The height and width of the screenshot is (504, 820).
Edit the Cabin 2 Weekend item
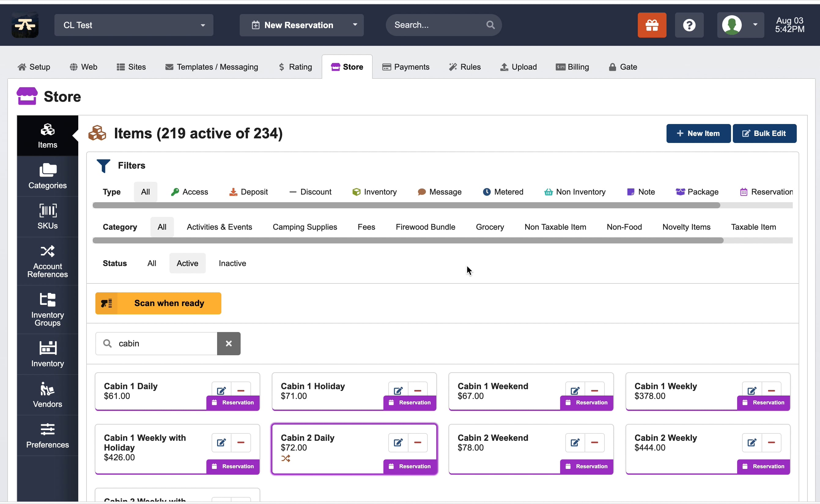575,442
